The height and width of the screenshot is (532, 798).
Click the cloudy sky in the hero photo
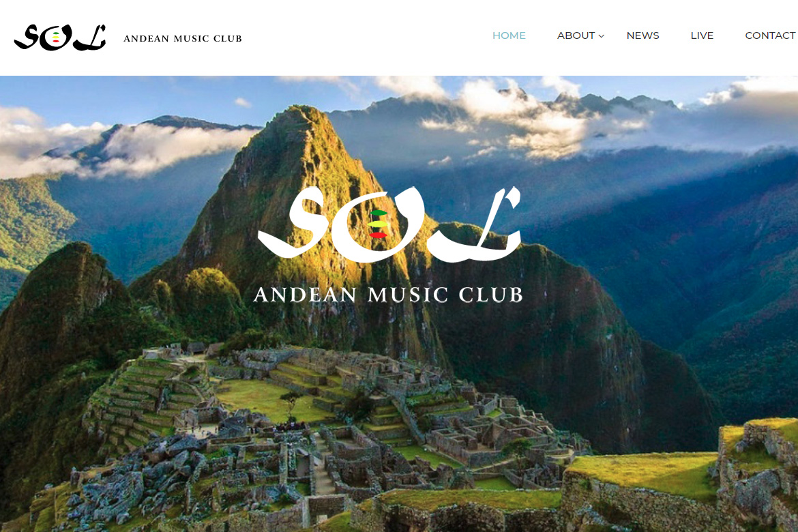pyautogui.click(x=509, y=112)
